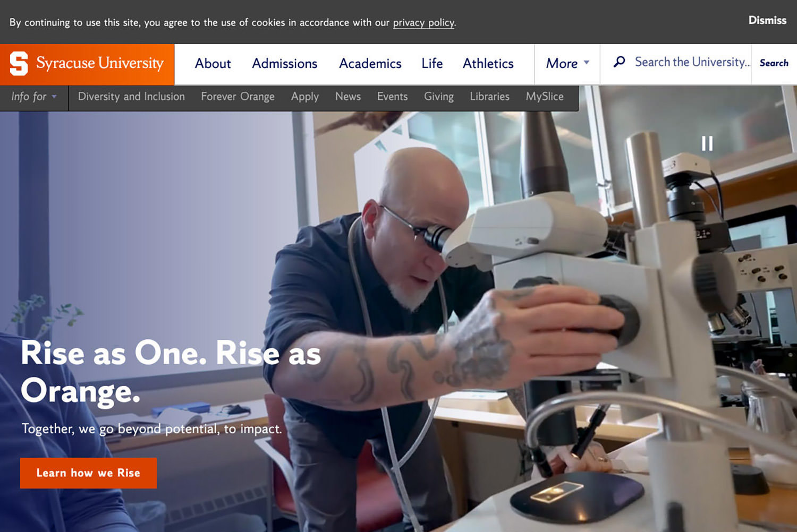Click the Learn how we Rise button
Image resolution: width=797 pixels, height=532 pixels.
88,473
